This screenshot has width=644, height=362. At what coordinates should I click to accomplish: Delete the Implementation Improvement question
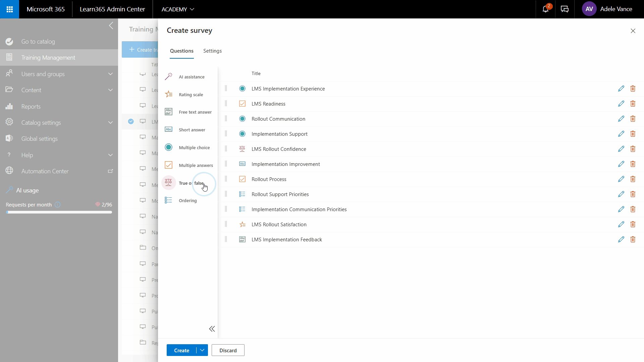point(633,164)
